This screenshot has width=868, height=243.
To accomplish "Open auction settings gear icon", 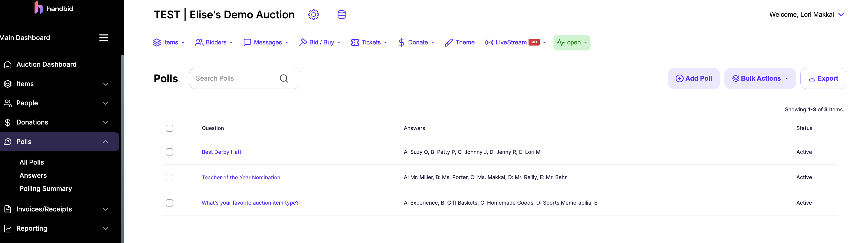I will click(x=313, y=15).
